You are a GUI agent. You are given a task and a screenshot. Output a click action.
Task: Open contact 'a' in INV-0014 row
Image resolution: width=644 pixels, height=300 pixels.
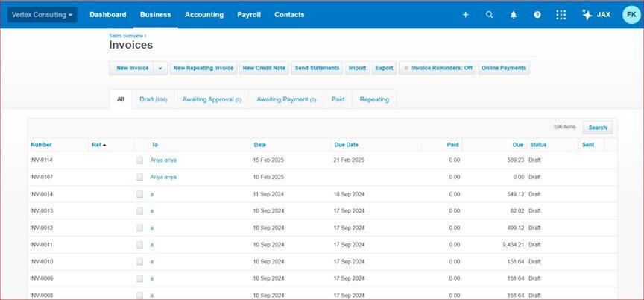152,194
